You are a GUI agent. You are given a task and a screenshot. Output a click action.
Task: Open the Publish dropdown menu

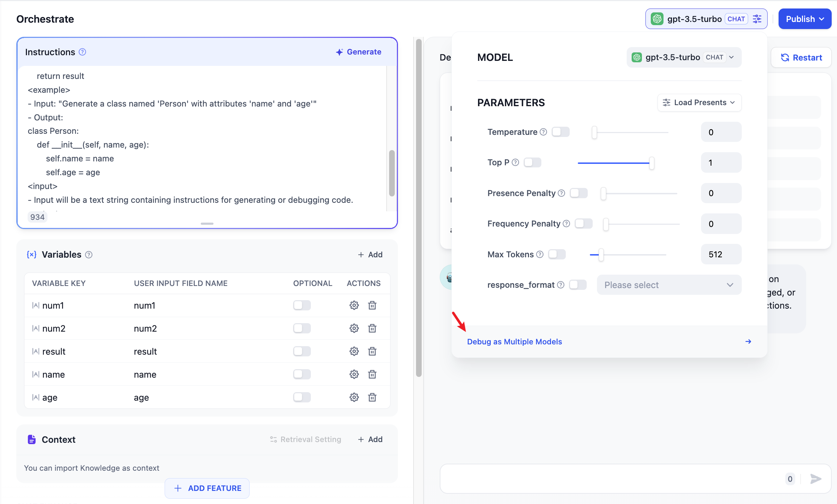[x=805, y=19]
